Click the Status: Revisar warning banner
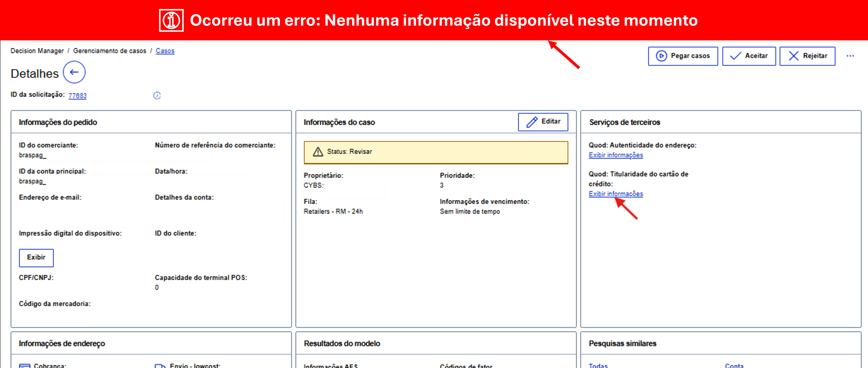This screenshot has width=868, height=368. [x=436, y=152]
